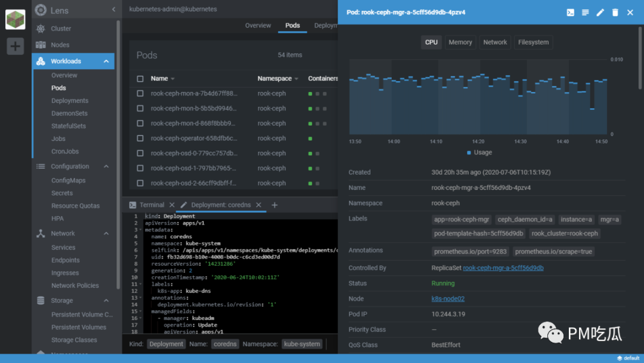644x363 pixels.
Task: Click sidebar vertical scrollbar
Action: [x=118, y=154]
